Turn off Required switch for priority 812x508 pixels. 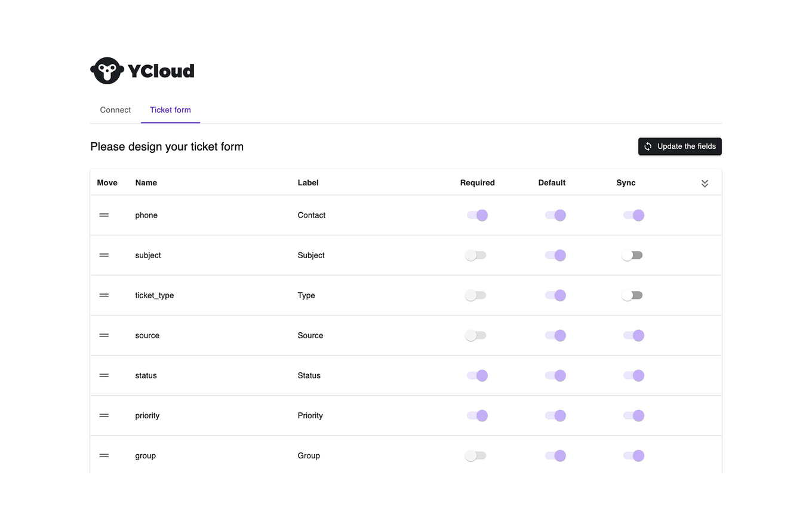coord(477,415)
